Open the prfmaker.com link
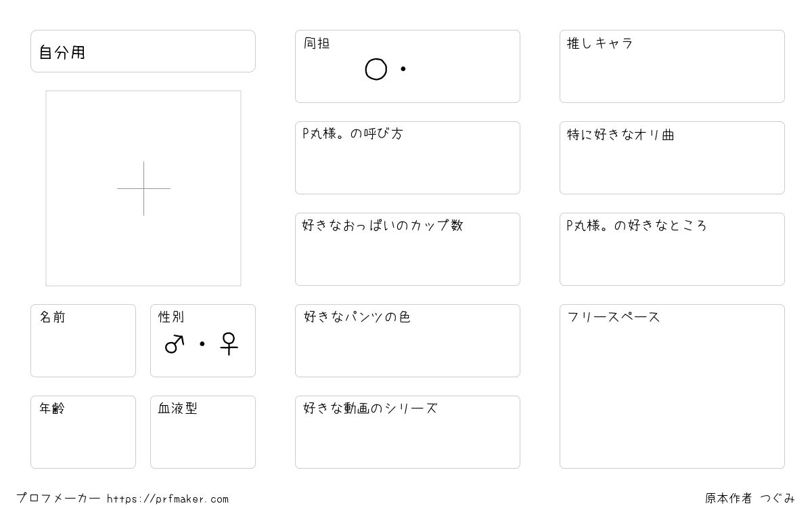This screenshot has height=508, width=812. tap(168, 499)
